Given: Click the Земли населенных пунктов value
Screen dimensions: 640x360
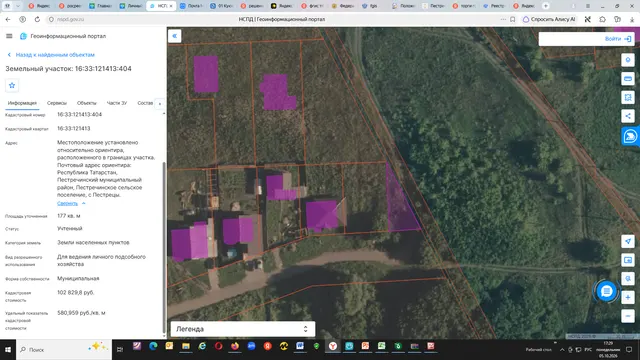Looking at the screenshot, I should [x=93, y=242].
